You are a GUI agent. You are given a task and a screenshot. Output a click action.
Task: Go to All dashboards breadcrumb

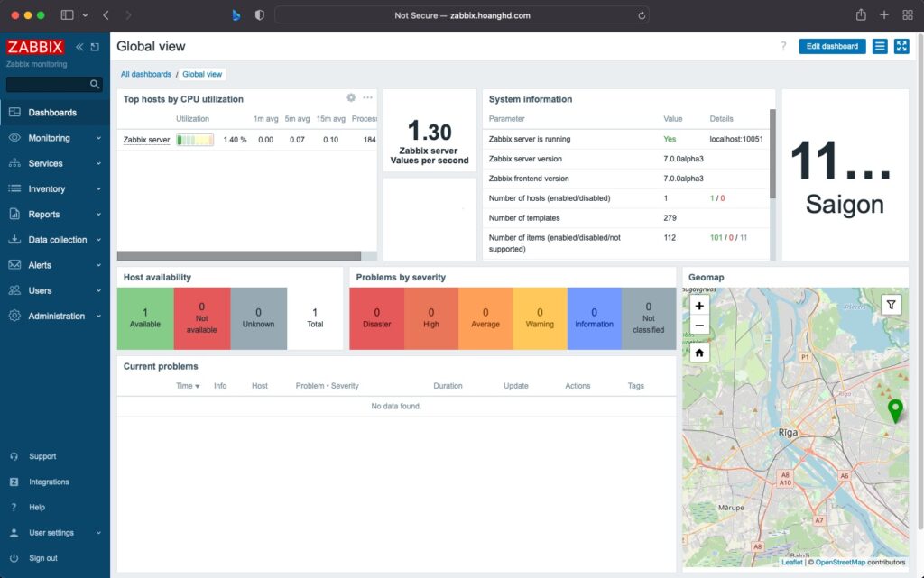(146, 74)
